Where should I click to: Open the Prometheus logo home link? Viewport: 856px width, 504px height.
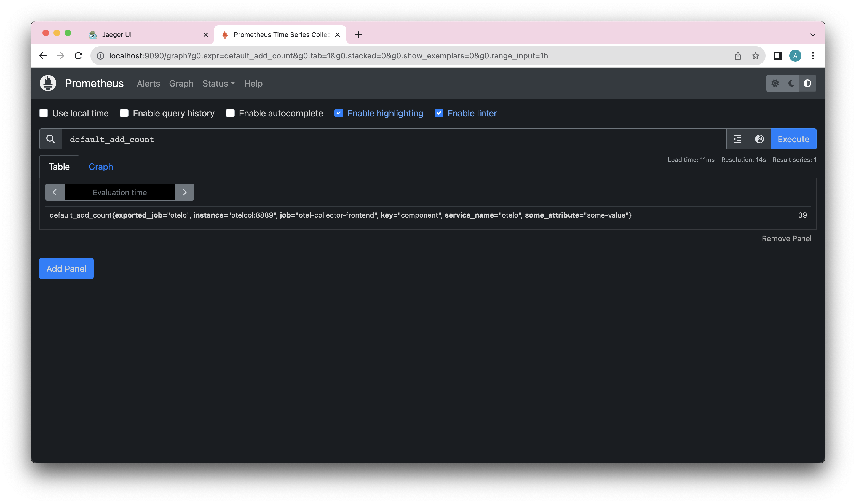48,83
